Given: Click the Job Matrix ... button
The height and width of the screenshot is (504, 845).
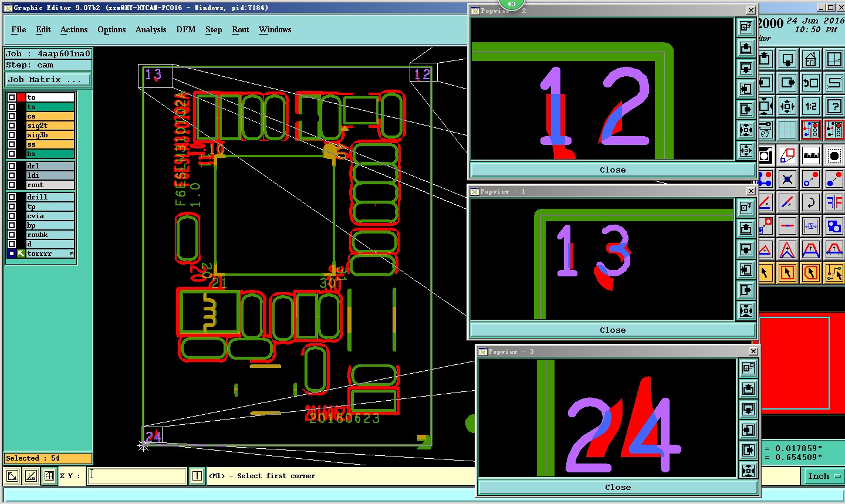Looking at the screenshot, I should click(x=49, y=79).
